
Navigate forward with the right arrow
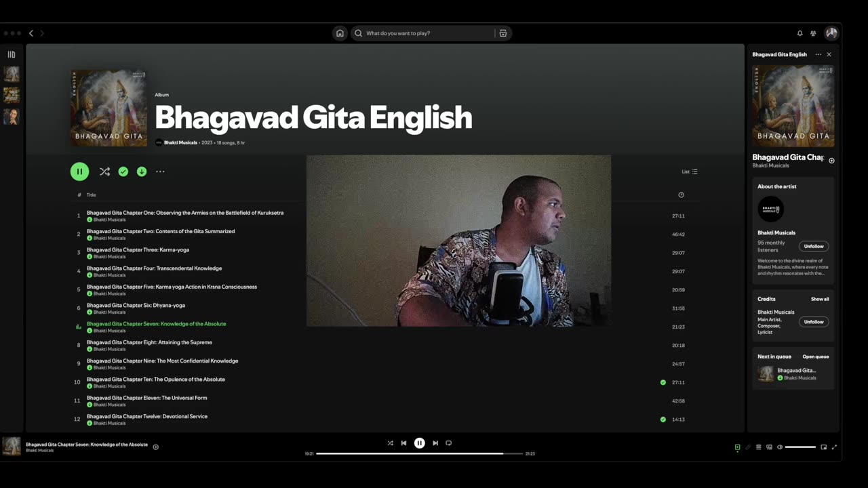(x=42, y=33)
